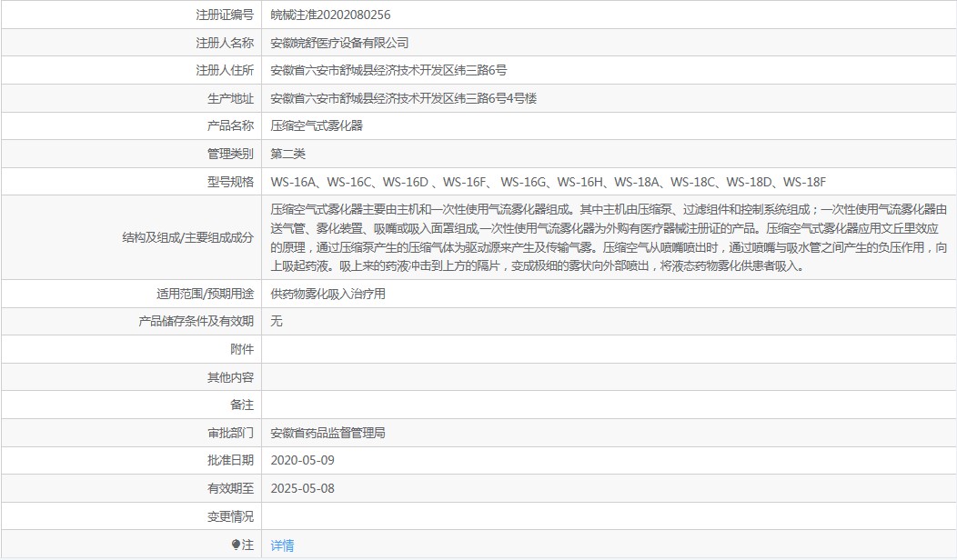Select production address ending 6号4号楼
This screenshot has height=560, width=957.
tap(403, 98)
